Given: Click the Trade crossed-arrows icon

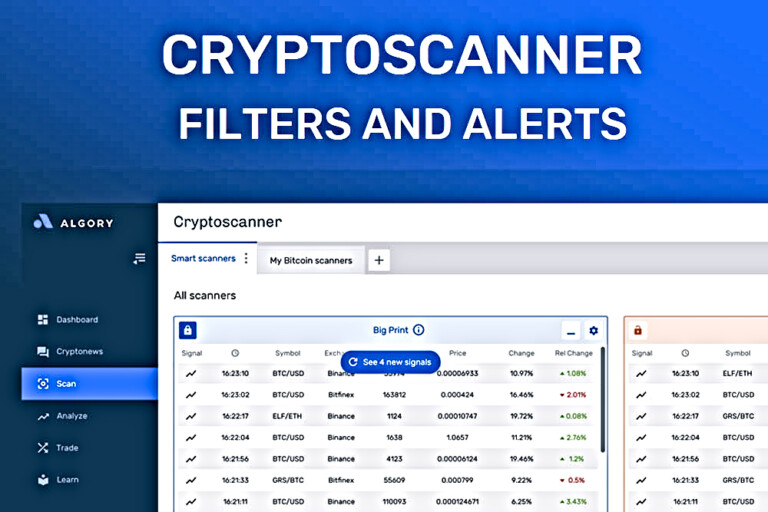Looking at the screenshot, I should tap(43, 448).
